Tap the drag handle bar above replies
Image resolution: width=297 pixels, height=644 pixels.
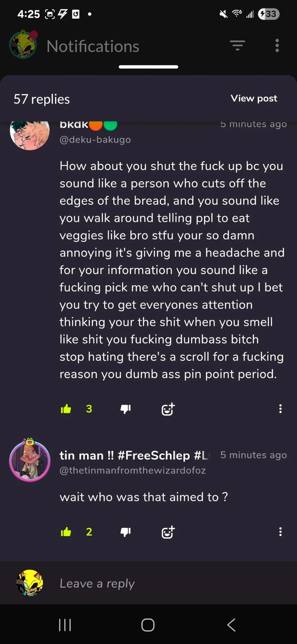pyautogui.click(x=148, y=67)
